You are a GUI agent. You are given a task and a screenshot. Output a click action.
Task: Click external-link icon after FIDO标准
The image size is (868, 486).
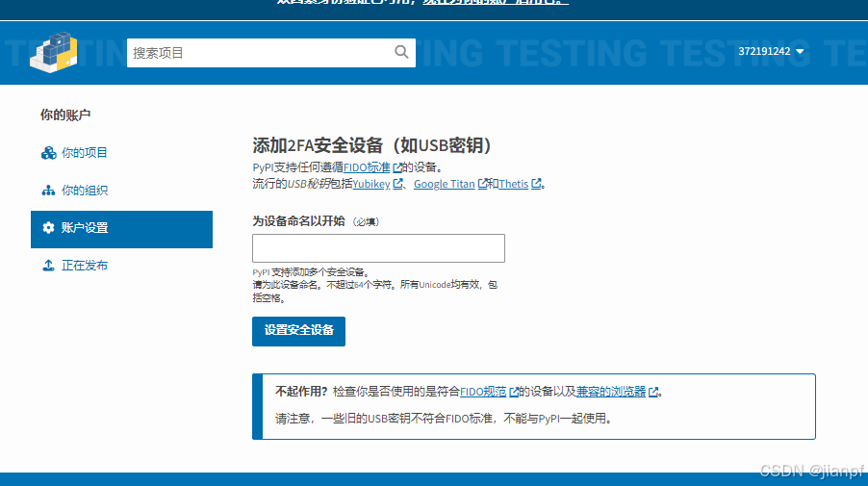coord(396,167)
